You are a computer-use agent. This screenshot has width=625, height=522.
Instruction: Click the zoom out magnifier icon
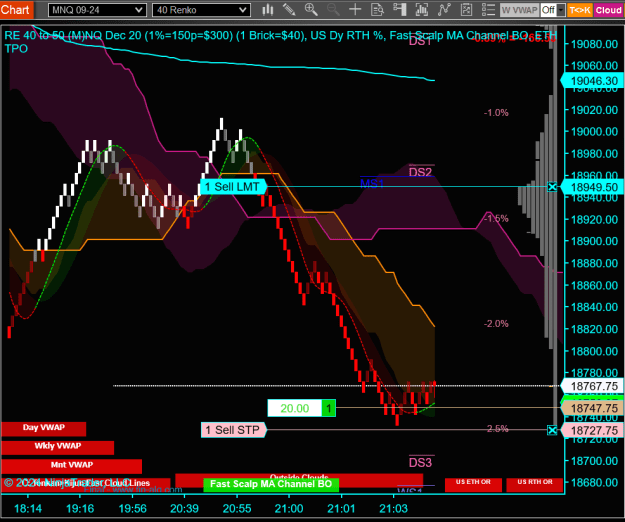333,10
